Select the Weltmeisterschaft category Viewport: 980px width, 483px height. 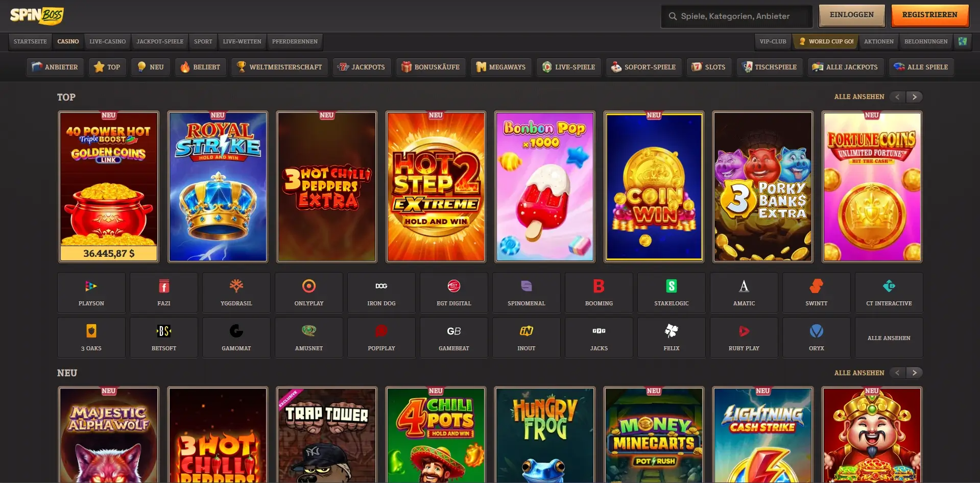pos(279,67)
